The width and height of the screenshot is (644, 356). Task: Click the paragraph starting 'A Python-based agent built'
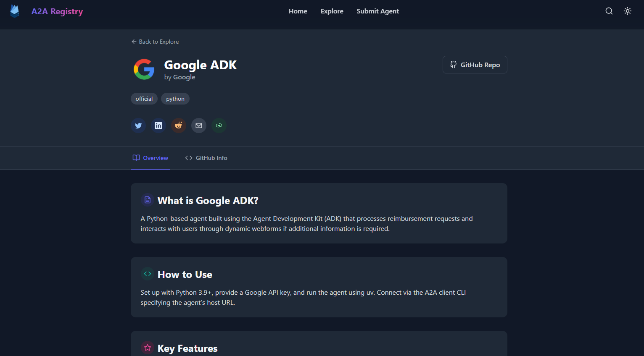pyautogui.click(x=307, y=224)
